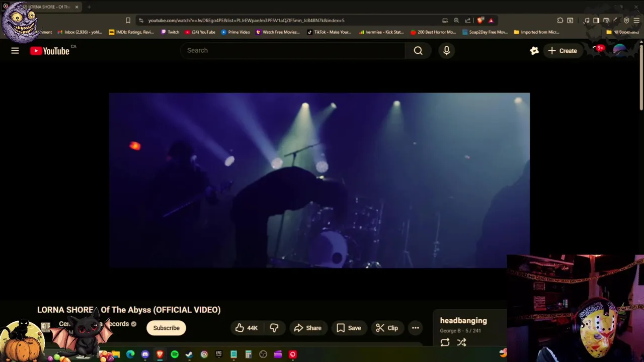Image resolution: width=644 pixels, height=362 pixels.
Task: Open the YouTube guide hamburger menu
Action: coord(15,50)
